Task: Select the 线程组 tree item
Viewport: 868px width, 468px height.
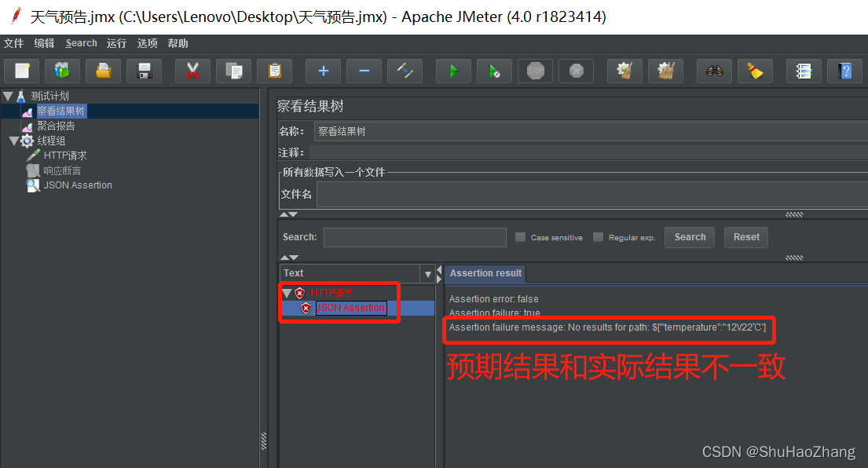Action: [52, 141]
